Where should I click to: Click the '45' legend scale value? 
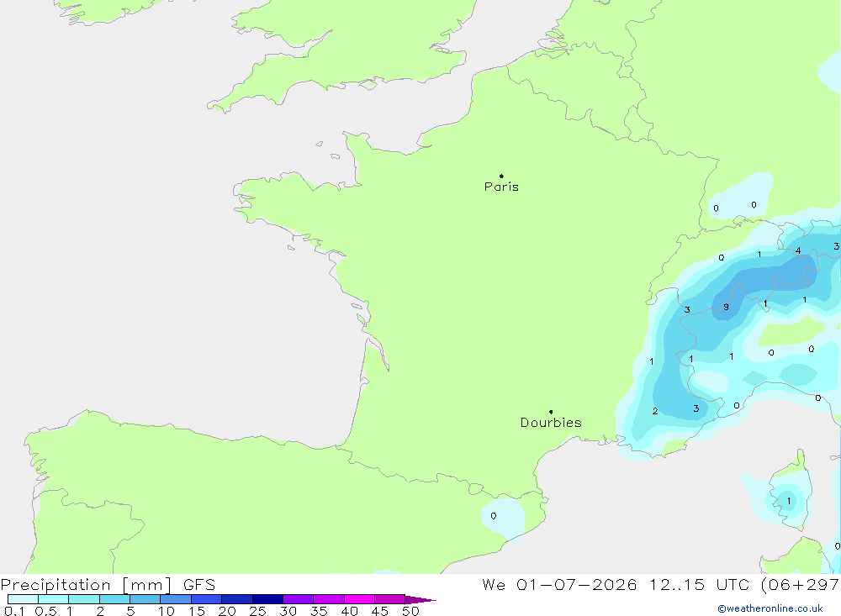coord(380,611)
